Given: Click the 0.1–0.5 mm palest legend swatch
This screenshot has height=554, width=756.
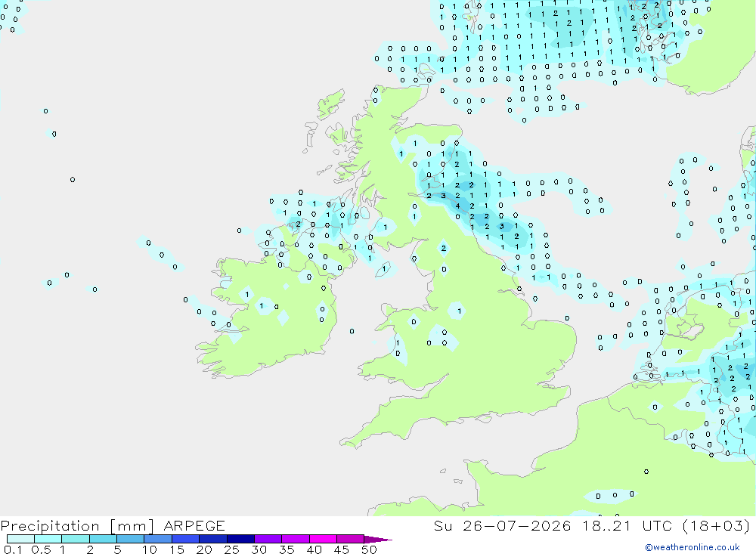Looking at the screenshot, I should pyautogui.click(x=20, y=539).
